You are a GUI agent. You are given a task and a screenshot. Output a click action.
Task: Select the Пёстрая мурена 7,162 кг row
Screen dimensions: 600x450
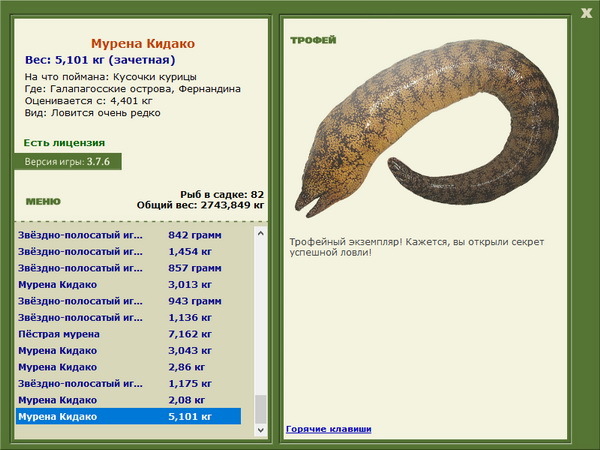pyautogui.click(x=129, y=334)
